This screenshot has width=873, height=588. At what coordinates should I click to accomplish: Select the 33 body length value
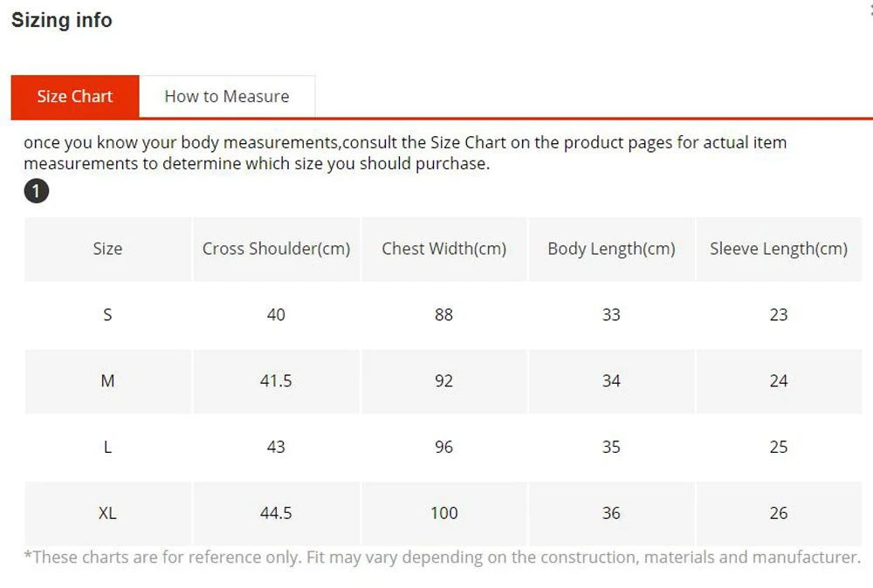click(611, 315)
